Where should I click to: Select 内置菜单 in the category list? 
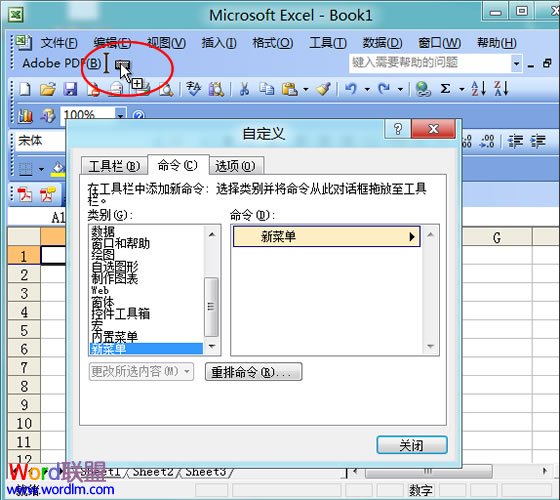(115, 336)
